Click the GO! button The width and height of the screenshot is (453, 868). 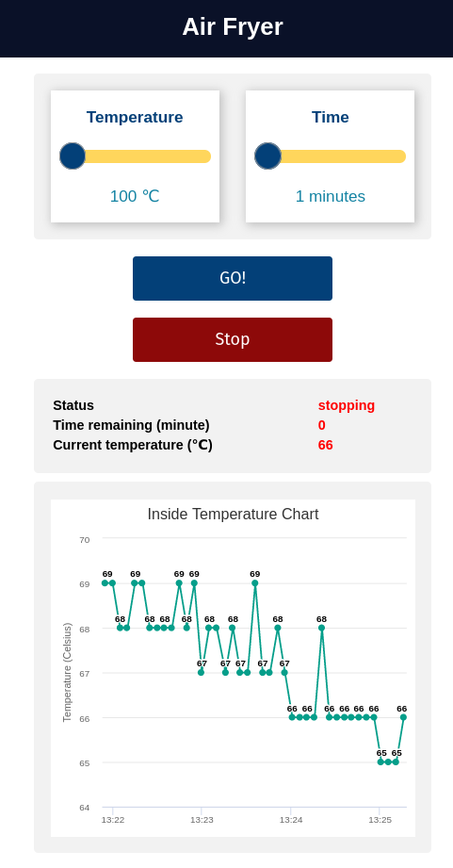point(233,278)
